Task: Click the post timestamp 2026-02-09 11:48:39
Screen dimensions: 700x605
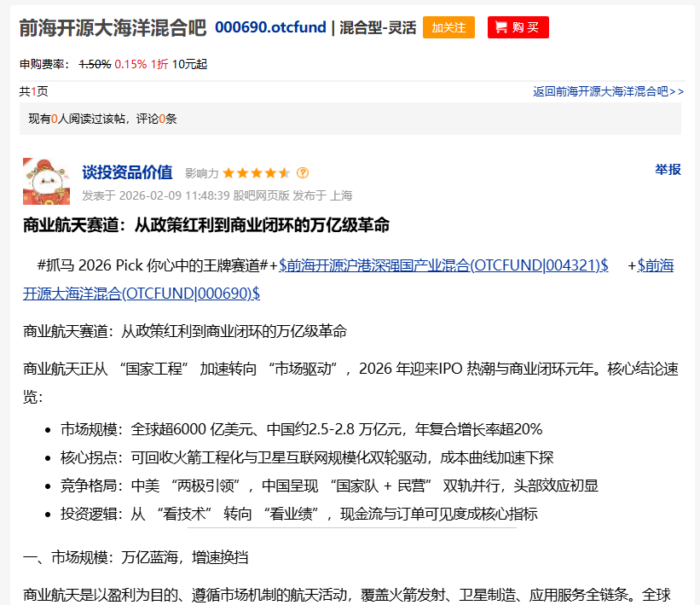Action: pos(175,195)
